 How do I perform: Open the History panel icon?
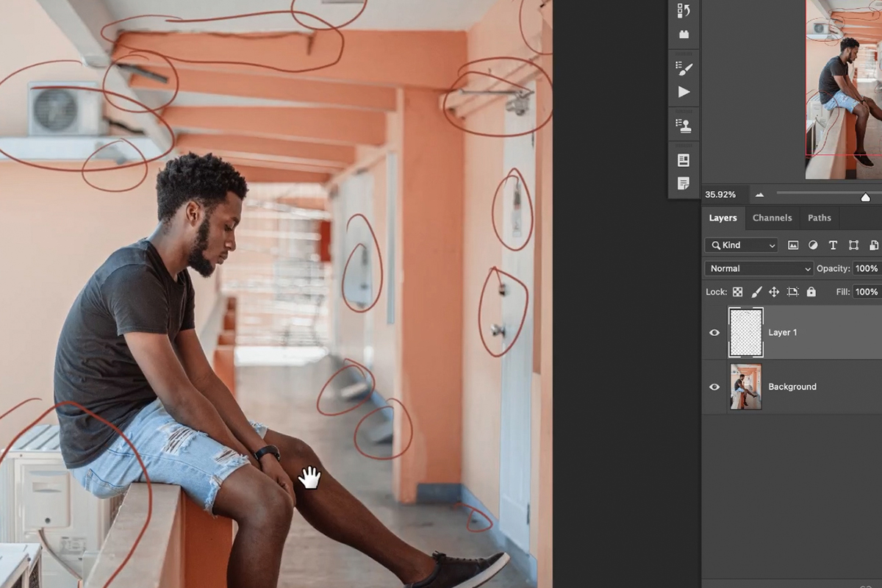click(x=683, y=11)
